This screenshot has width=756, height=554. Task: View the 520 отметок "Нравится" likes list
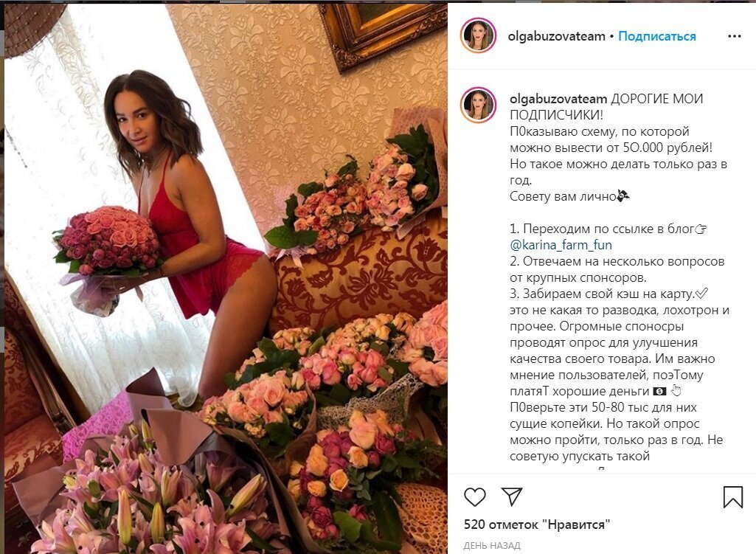(537, 524)
